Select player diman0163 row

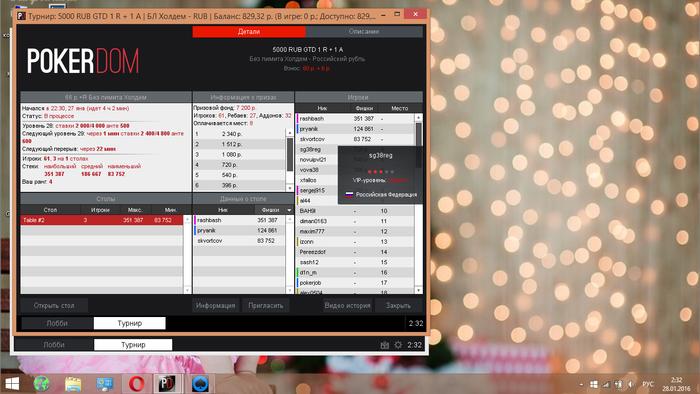355,221
